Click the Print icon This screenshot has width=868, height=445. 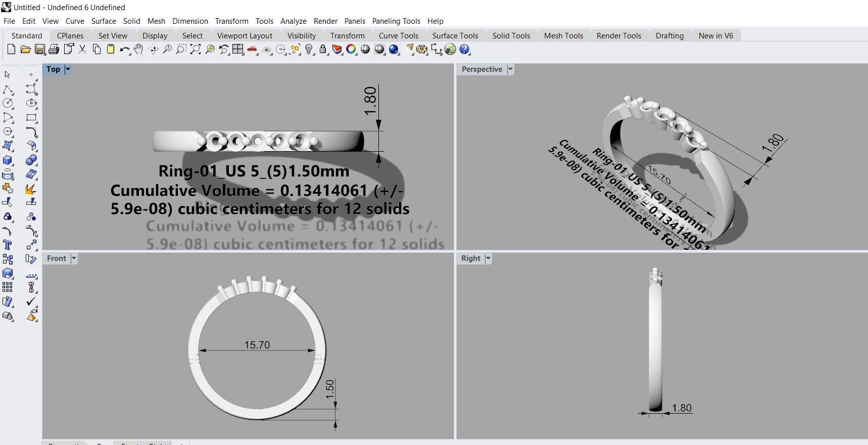click(54, 49)
